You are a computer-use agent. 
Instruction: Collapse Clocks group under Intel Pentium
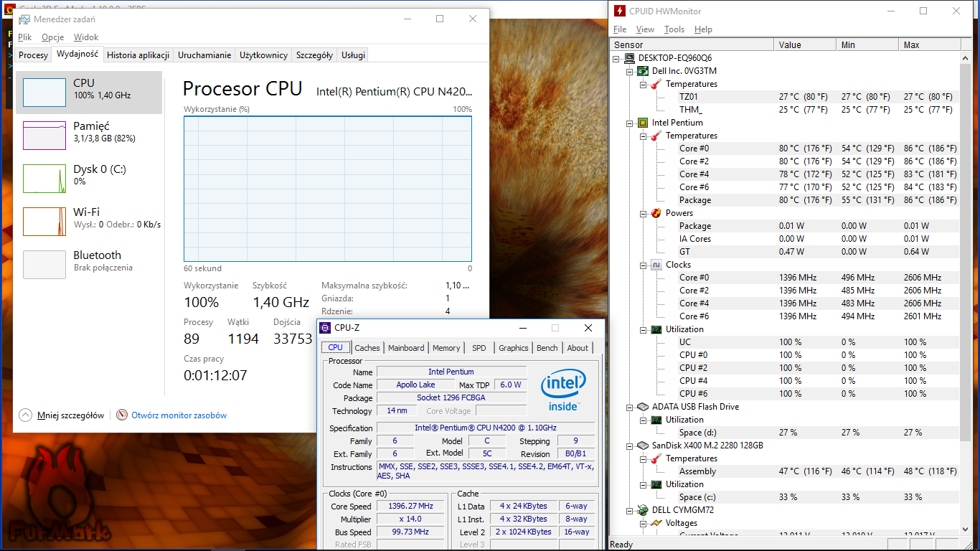pyautogui.click(x=643, y=265)
